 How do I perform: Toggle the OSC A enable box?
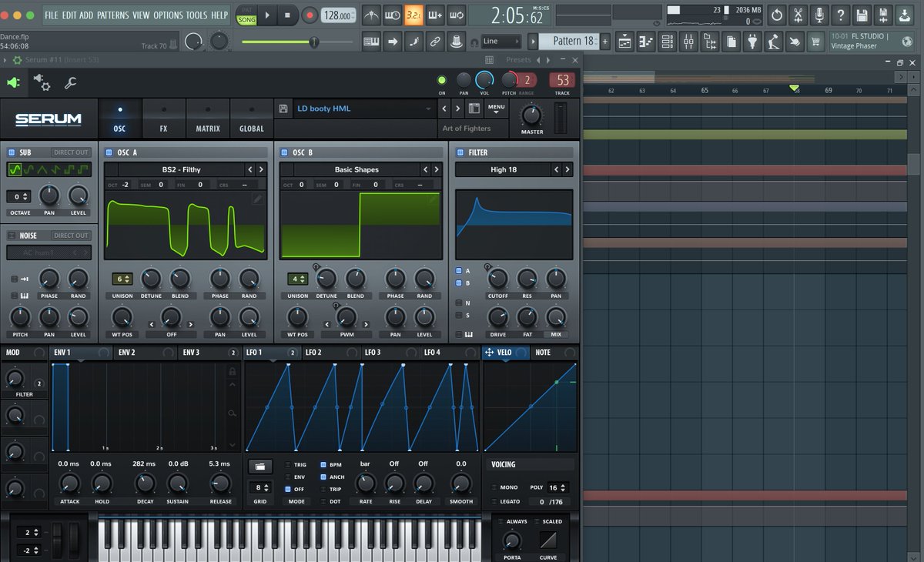(x=109, y=152)
